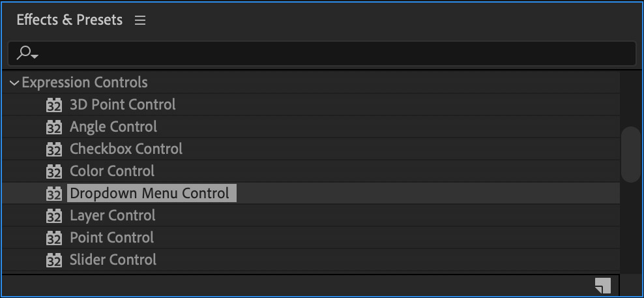Click the panel's vertical scrollbar thumb

click(630, 155)
